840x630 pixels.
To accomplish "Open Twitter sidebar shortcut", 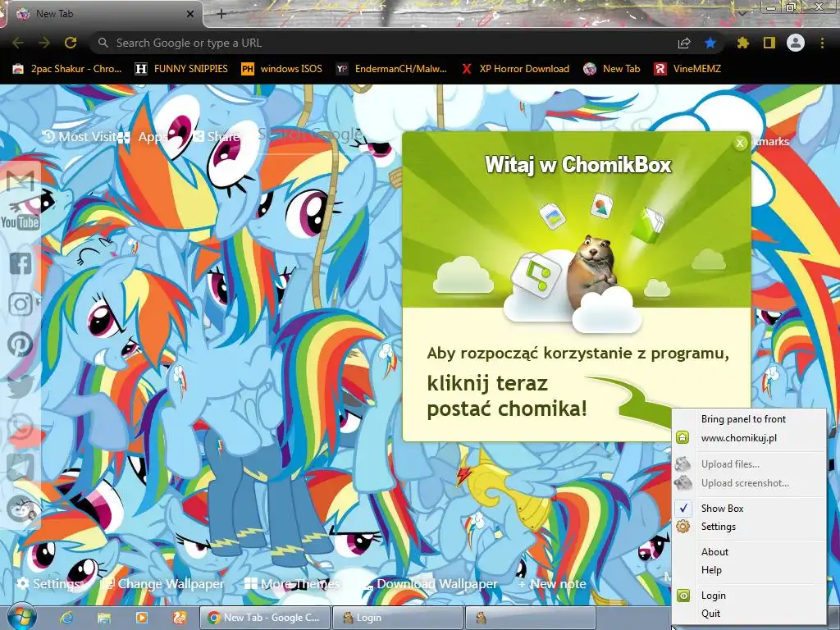I will click(x=21, y=386).
